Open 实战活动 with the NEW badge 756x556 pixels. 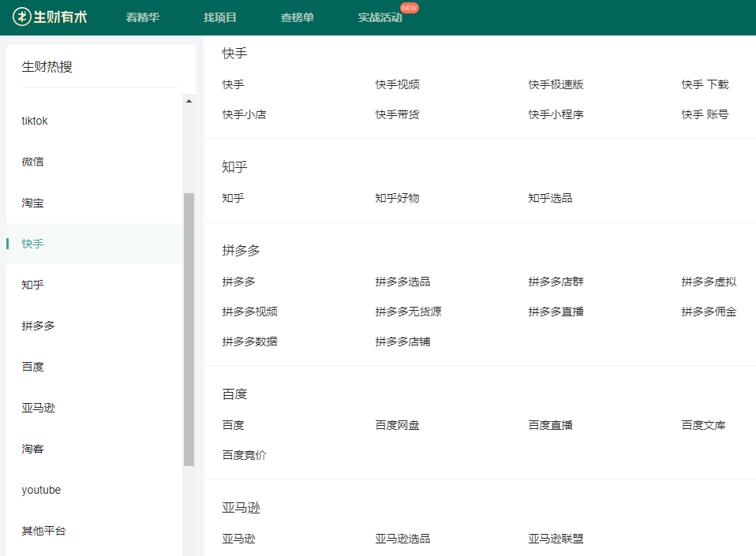coord(380,17)
